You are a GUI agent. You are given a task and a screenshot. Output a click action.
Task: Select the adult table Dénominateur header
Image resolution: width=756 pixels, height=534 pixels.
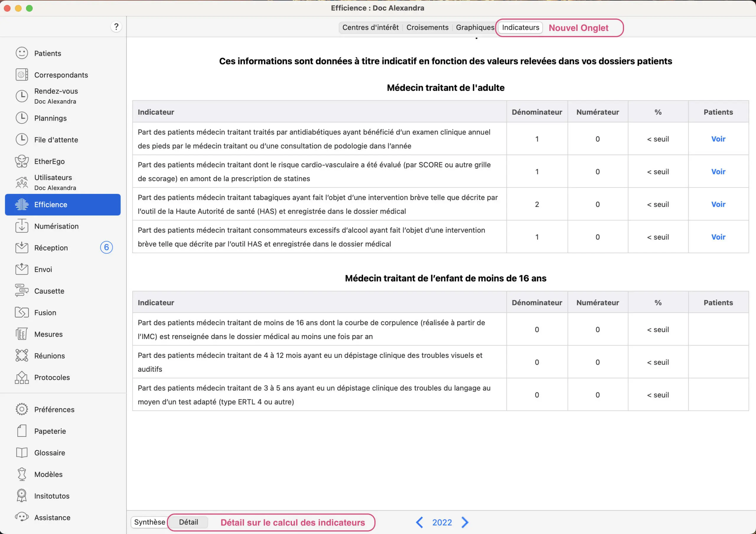tap(537, 112)
